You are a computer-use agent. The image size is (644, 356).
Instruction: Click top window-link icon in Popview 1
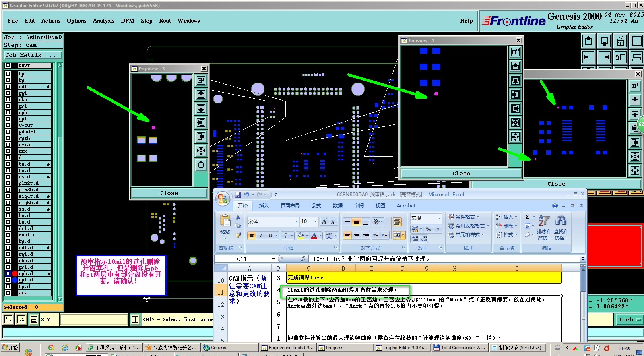point(515,52)
